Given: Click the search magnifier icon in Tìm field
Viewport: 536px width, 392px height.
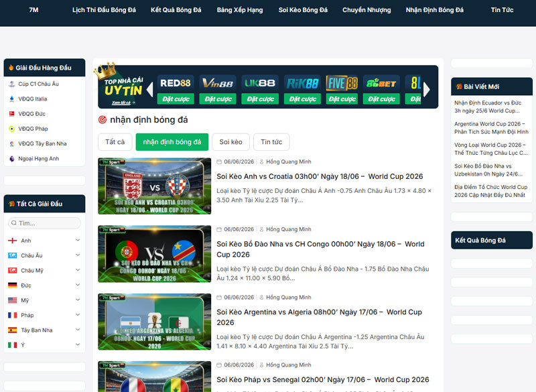Looking at the screenshot, I should coord(14,223).
